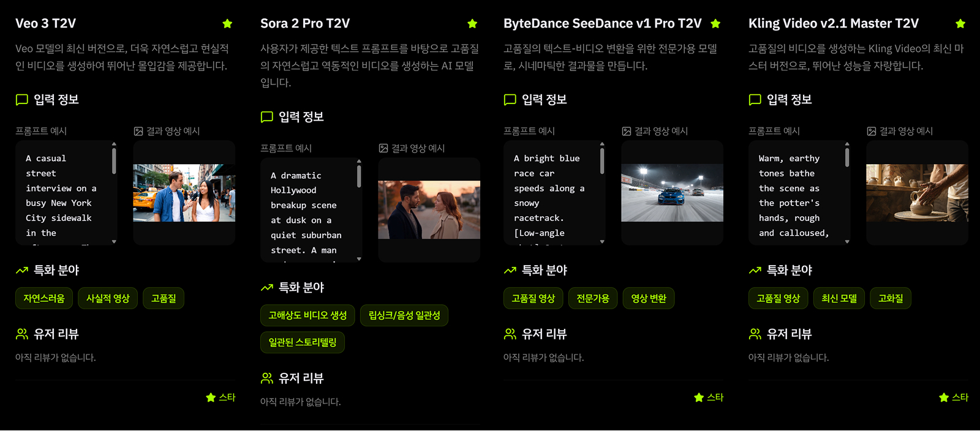
Task: Select the 고화질 tag
Action: pos(891,298)
